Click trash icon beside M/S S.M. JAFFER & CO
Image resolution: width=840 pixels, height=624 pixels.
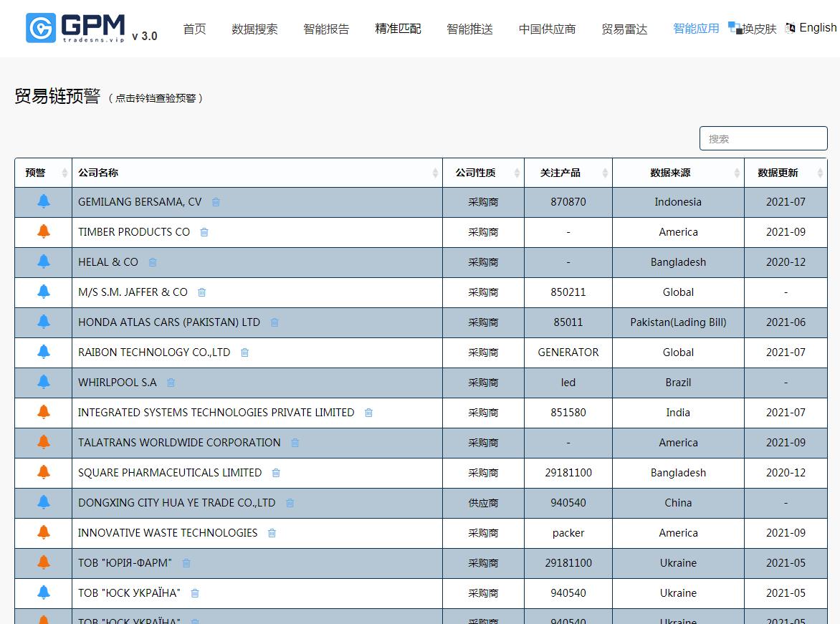(202, 292)
